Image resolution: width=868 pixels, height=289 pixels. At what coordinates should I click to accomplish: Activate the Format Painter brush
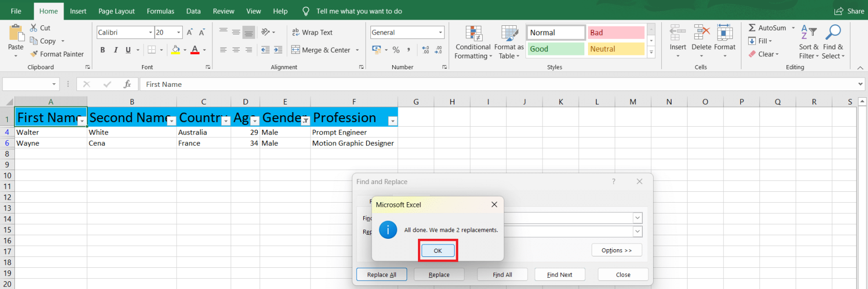click(34, 54)
